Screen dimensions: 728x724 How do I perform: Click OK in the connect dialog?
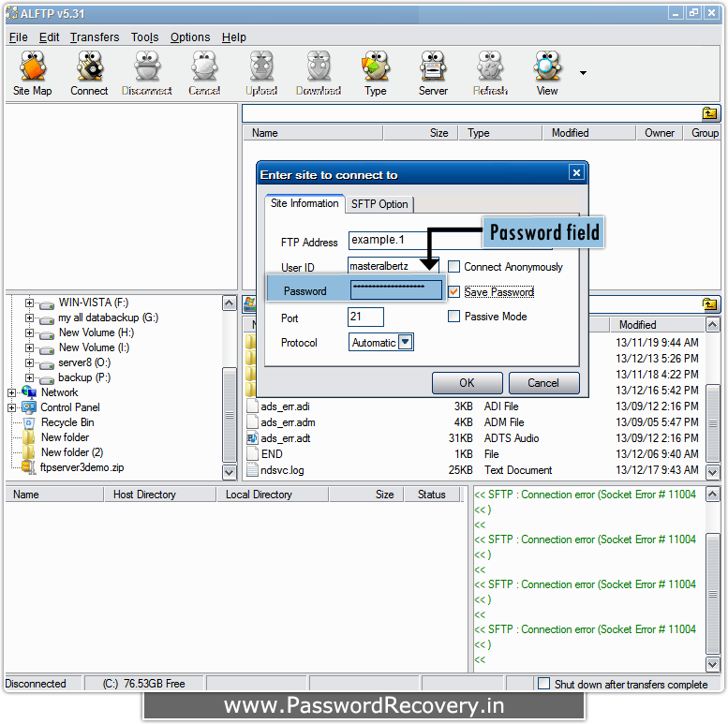click(468, 383)
